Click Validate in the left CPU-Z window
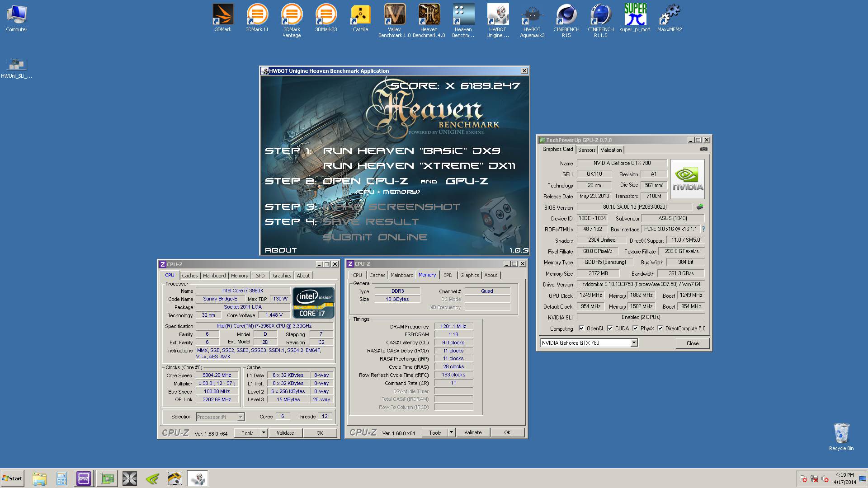 (285, 433)
